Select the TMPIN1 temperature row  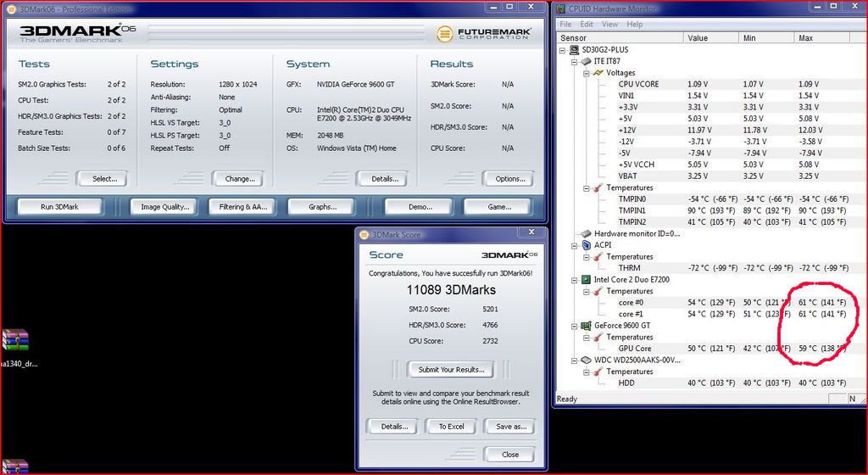pyautogui.click(x=733, y=210)
